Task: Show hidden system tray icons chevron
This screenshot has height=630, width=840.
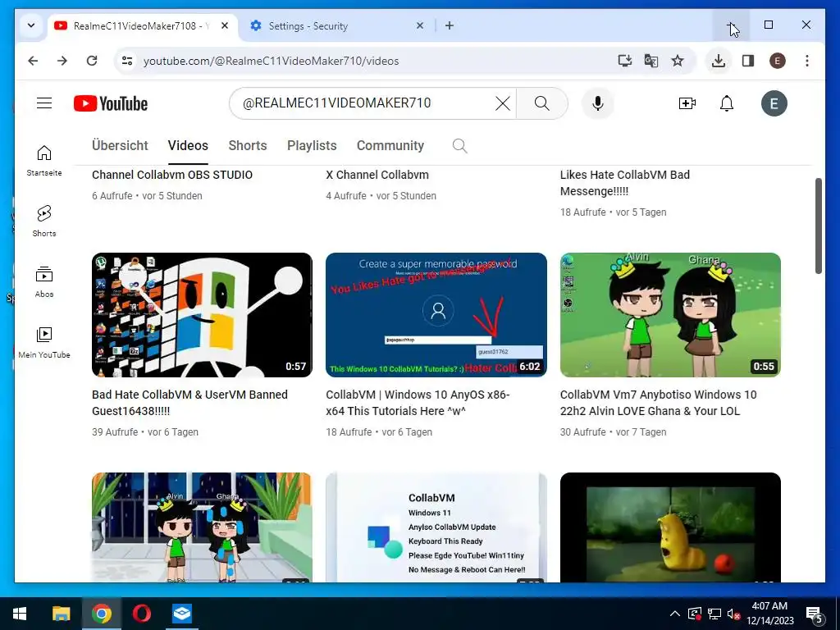Action: (x=675, y=614)
